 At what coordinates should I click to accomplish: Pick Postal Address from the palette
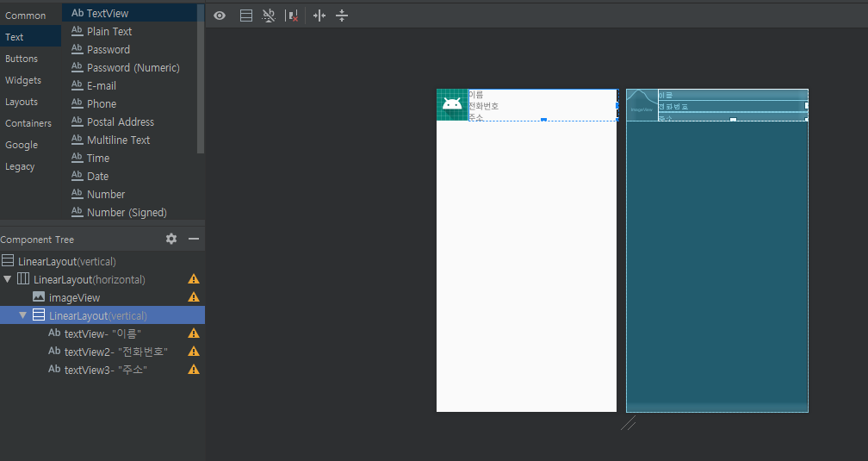click(130, 121)
